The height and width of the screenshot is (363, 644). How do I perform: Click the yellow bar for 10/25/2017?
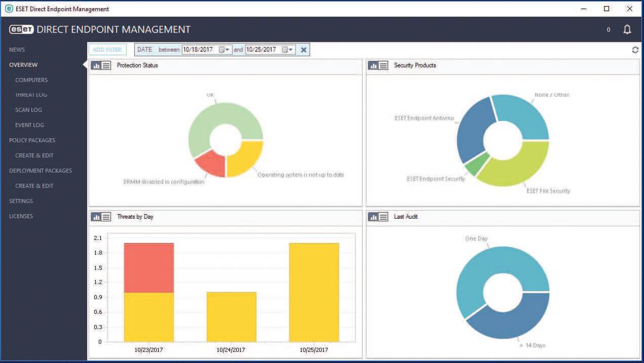[314, 292]
